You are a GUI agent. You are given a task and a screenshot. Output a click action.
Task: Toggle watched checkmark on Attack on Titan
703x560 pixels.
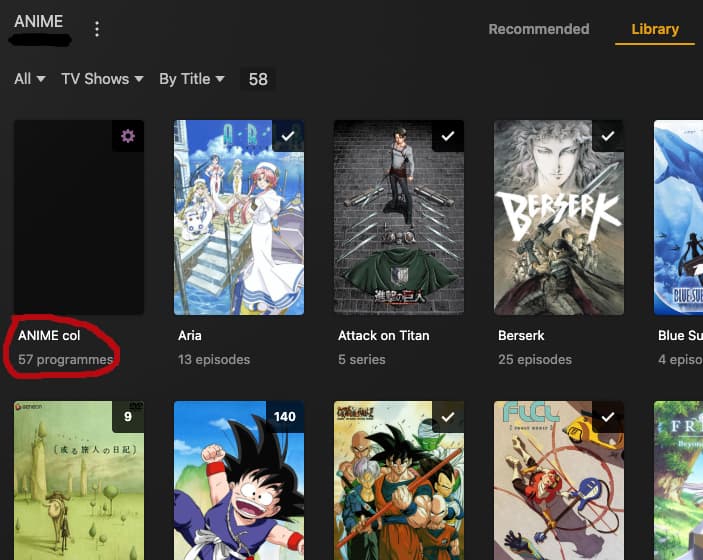[x=448, y=136]
